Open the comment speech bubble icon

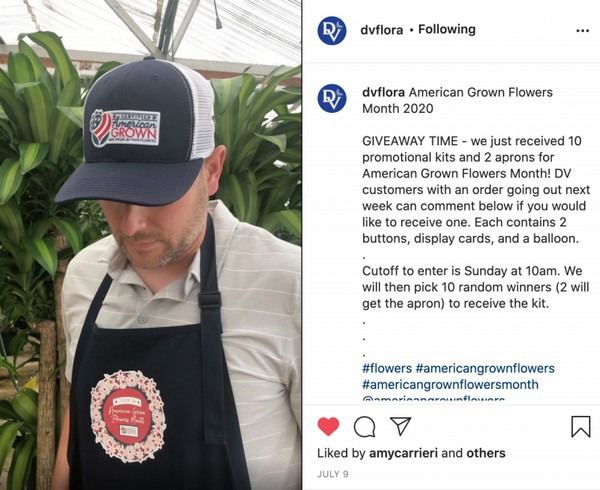(x=364, y=427)
